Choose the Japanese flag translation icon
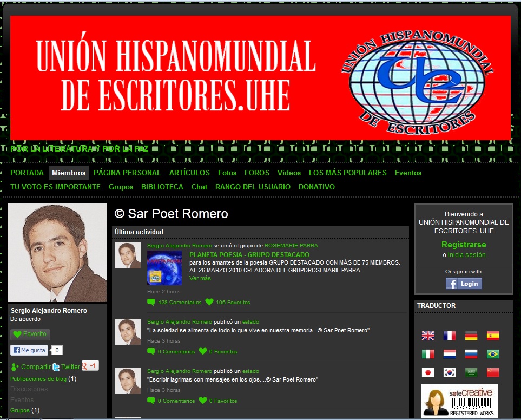Viewport: 521px width, 420px height. [x=428, y=372]
